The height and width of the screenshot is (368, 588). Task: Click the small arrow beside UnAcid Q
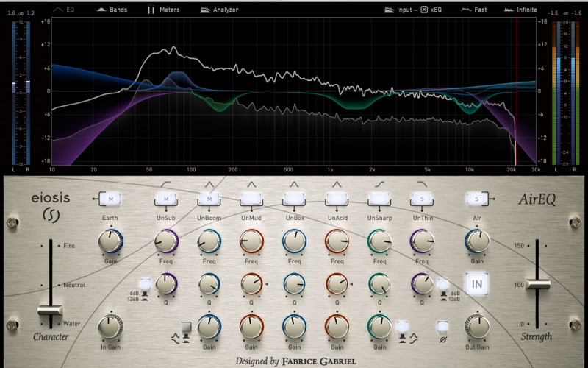tap(351, 284)
